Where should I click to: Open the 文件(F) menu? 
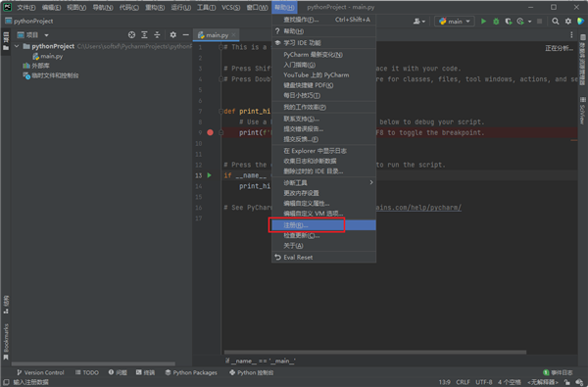(x=26, y=8)
